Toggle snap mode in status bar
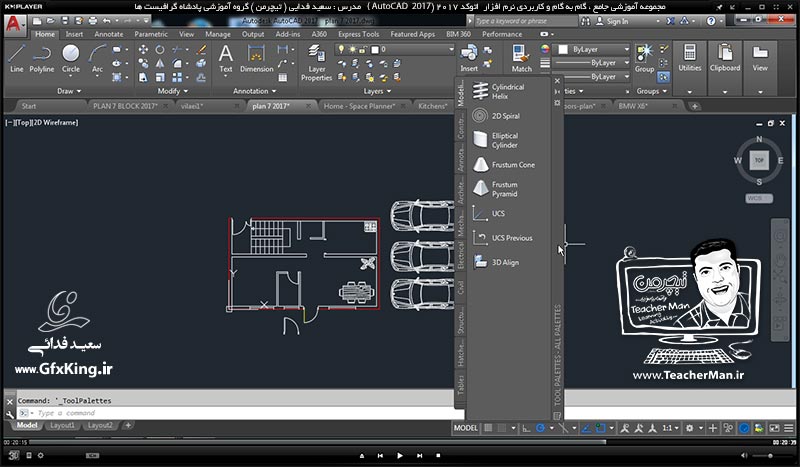Viewport: 800px width, 467px height. click(x=503, y=428)
